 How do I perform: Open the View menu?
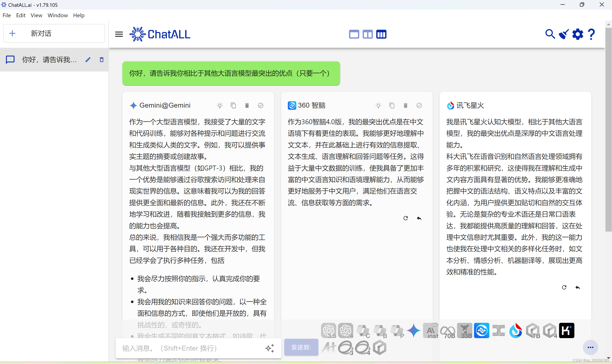coord(36,15)
